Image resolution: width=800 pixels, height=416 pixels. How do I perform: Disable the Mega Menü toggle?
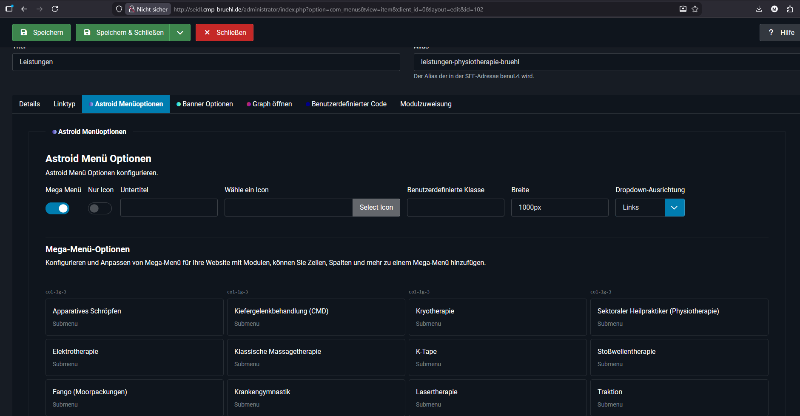[x=57, y=208]
